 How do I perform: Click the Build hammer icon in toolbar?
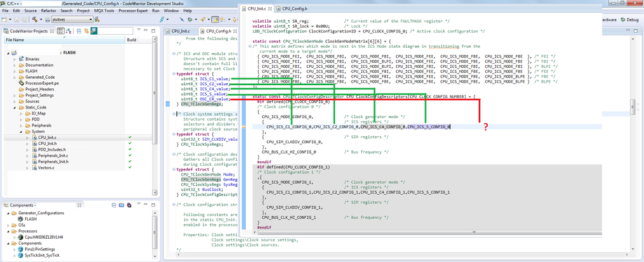34,19
